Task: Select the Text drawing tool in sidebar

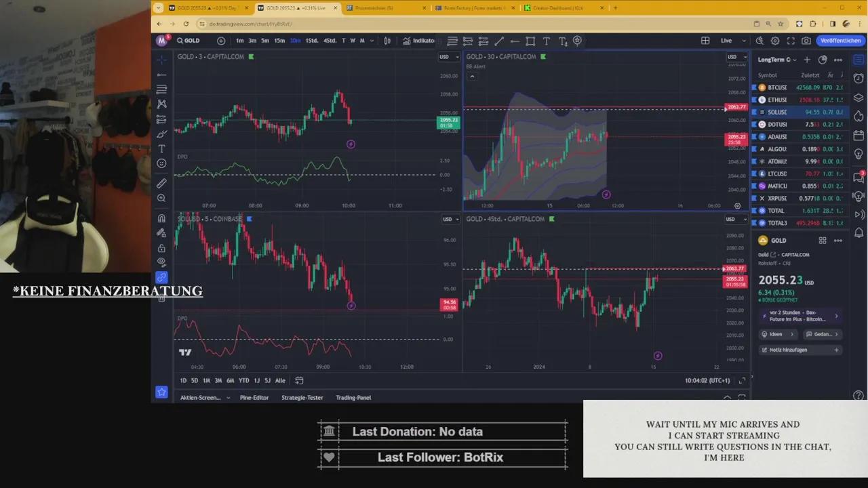Action: [161, 148]
